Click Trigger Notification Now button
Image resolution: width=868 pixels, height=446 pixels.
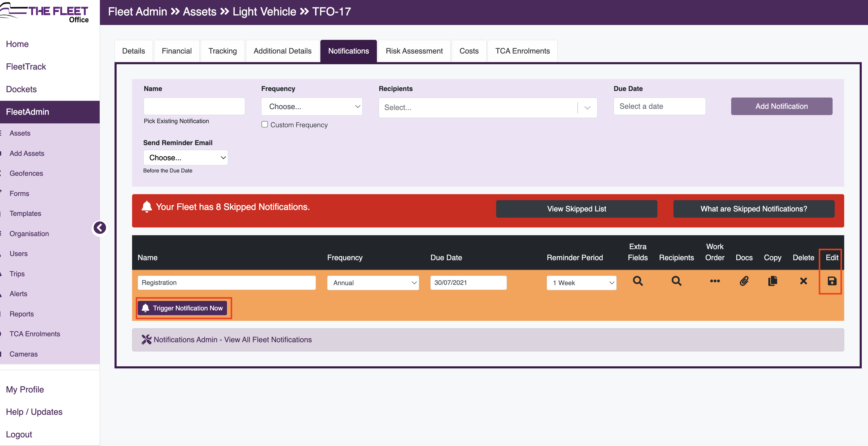click(182, 308)
